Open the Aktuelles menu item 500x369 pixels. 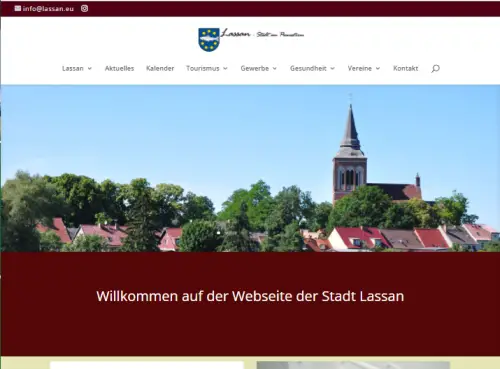(119, 68)
